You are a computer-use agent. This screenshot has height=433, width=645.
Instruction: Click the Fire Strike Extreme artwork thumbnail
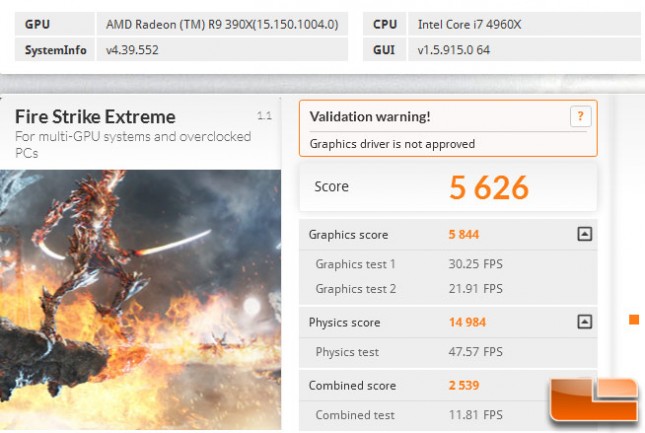140,300
